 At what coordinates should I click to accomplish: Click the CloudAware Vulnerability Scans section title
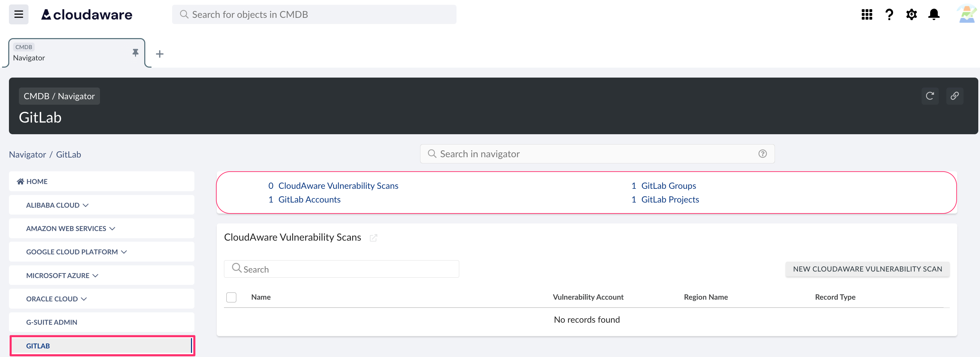[293, 237]
